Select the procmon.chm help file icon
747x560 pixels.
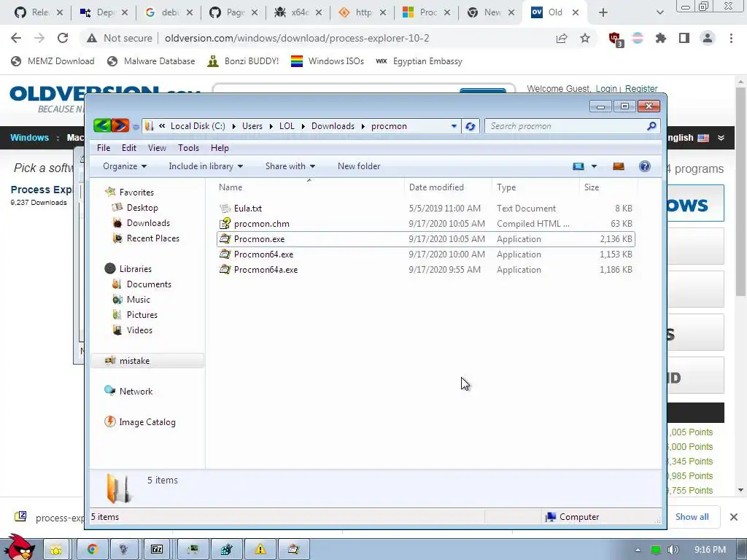pyautogui.click(x=225, y=223)
